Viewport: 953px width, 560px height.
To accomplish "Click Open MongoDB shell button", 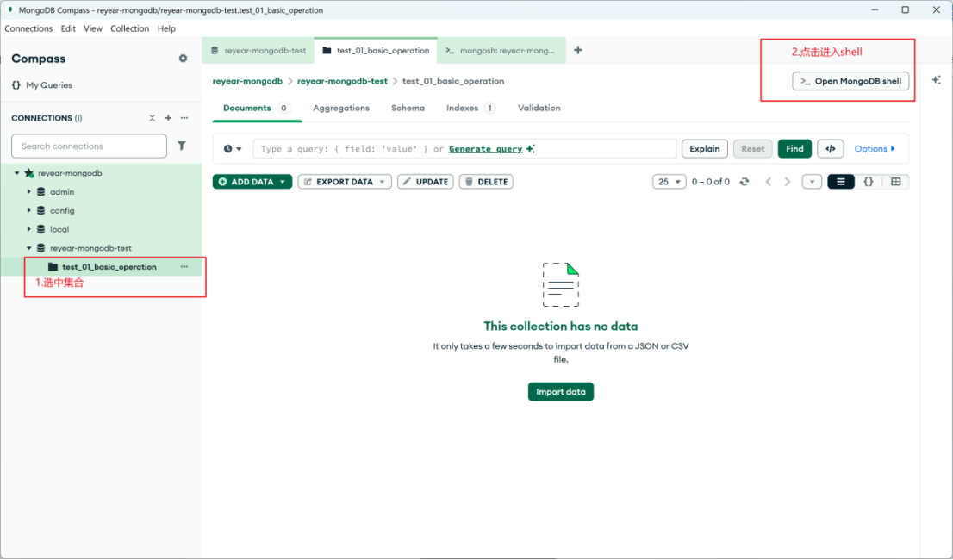I will 850,81.
